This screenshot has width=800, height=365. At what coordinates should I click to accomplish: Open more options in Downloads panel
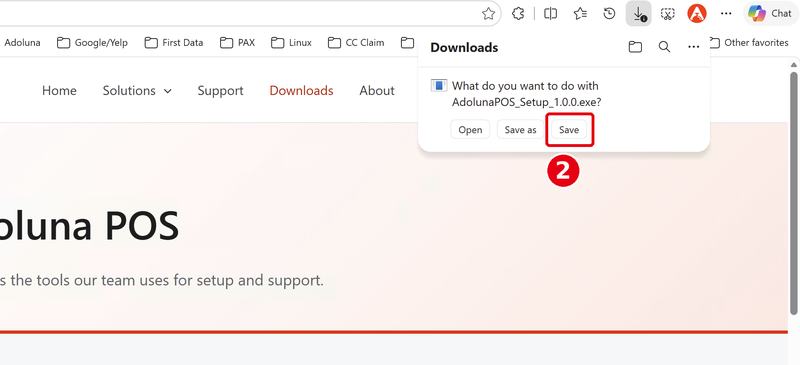coord(693,47)
